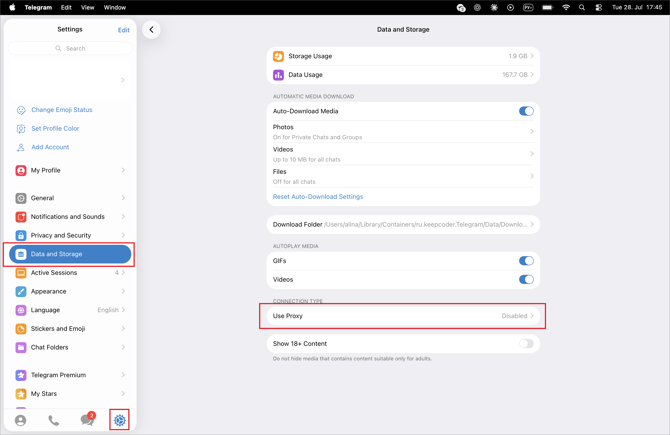Click the Settings search field
Screen dimensions: 670x435
click(x=70, y=48)
